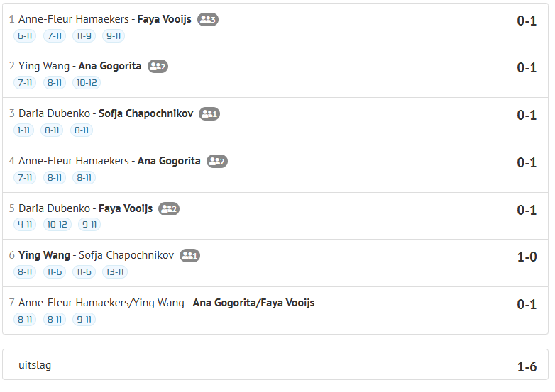The height and width of the screenshot is (392, 555).
Task: Click the 0-1 result of match 3
Action: tap(527, 115)
